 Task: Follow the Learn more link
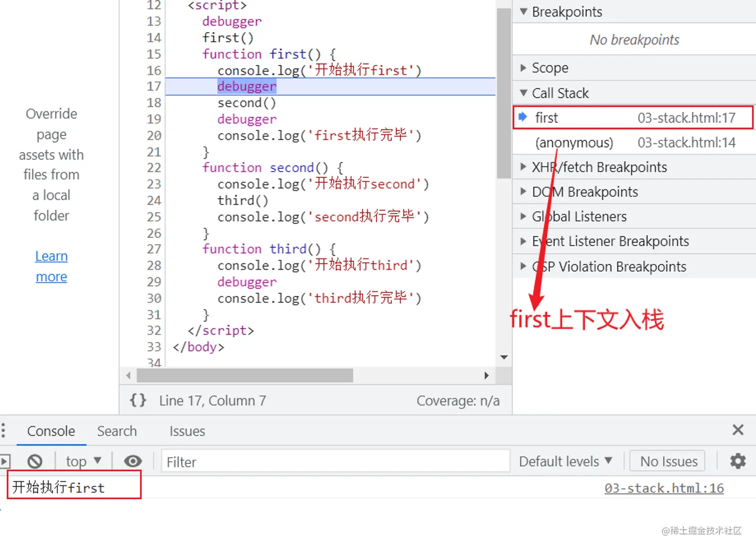[51, 266]
